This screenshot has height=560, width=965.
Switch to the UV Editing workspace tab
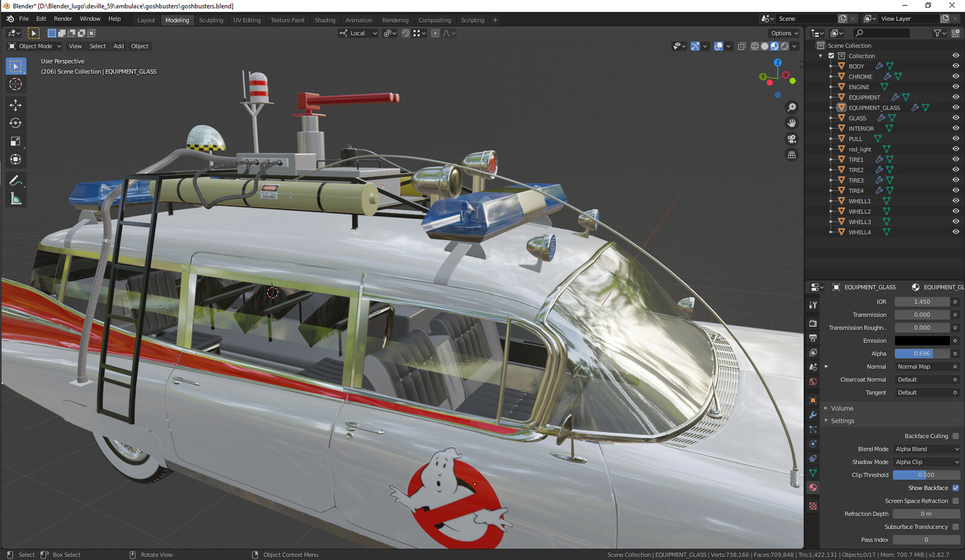(x=247, y=20)
